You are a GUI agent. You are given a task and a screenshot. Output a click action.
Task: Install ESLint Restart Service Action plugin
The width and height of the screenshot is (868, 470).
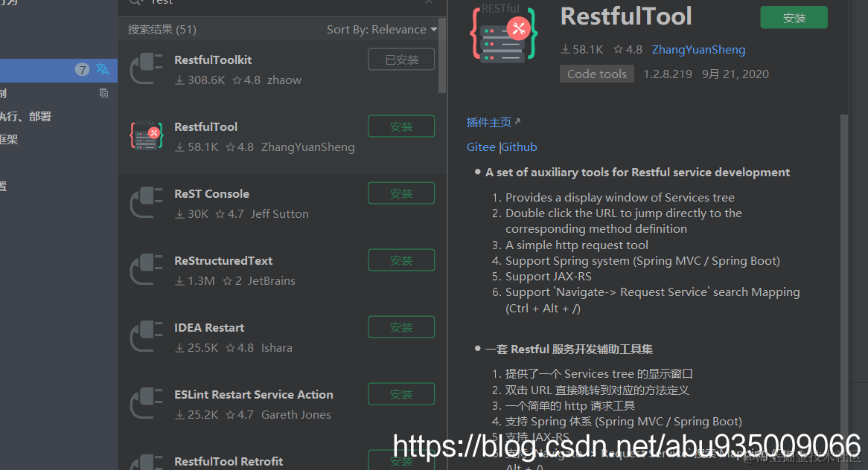(401, 393)
